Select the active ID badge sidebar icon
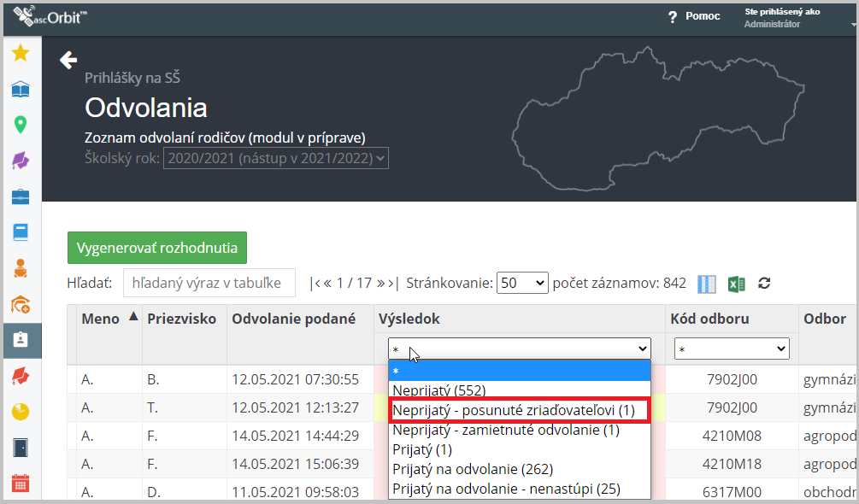 point(21,340)
